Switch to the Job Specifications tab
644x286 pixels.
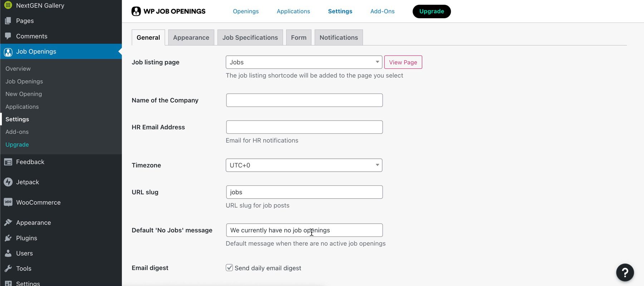(250, 37)
